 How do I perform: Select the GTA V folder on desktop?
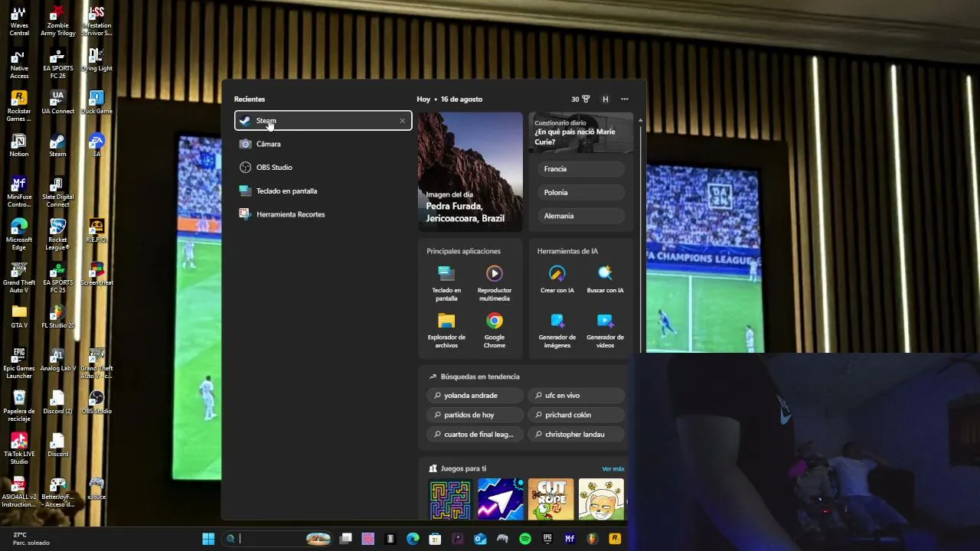coord(19,317)
